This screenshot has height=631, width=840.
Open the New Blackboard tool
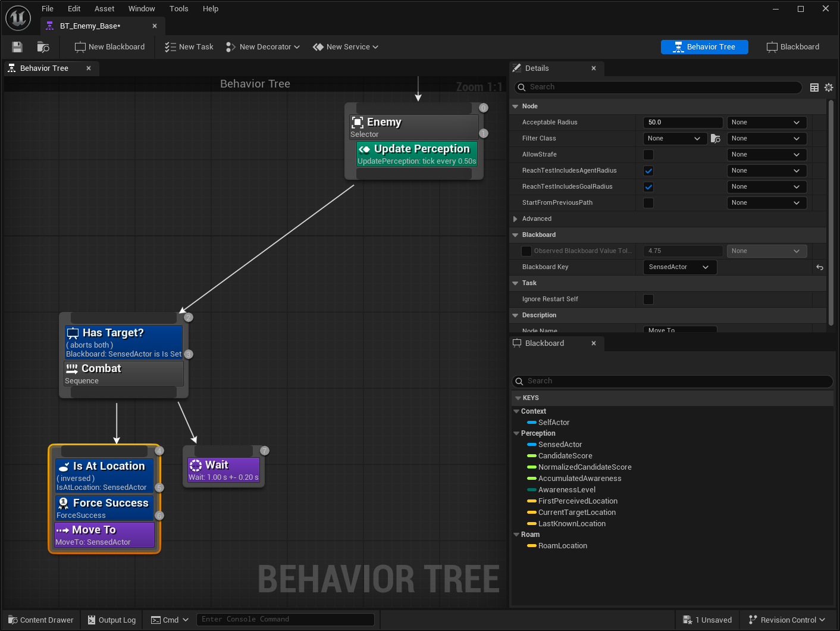click(x=109, y=46)
